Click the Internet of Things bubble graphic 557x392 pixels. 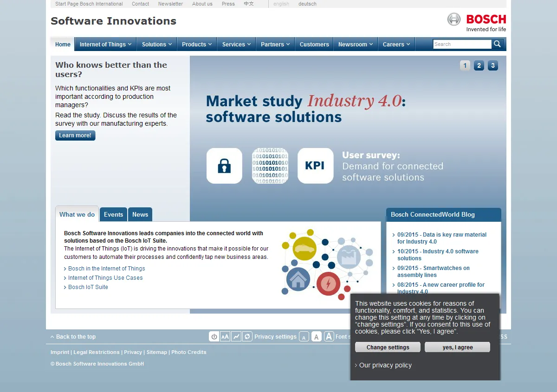[327, 264]
